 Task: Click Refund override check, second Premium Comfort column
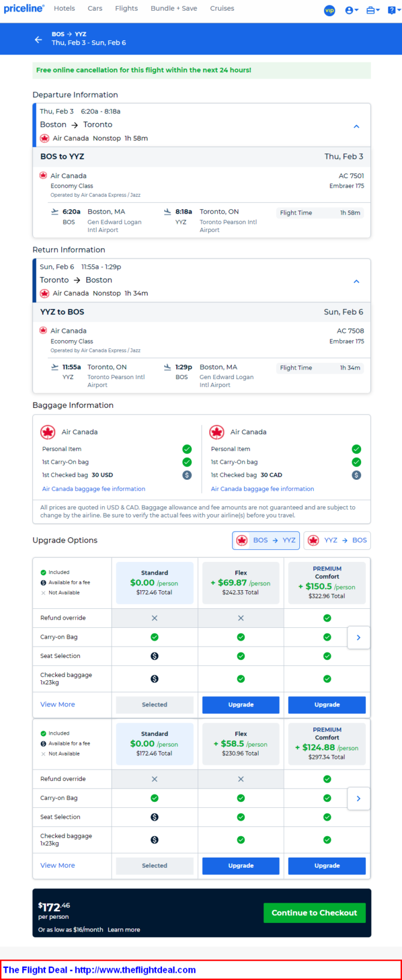click(x=327, y=779)
